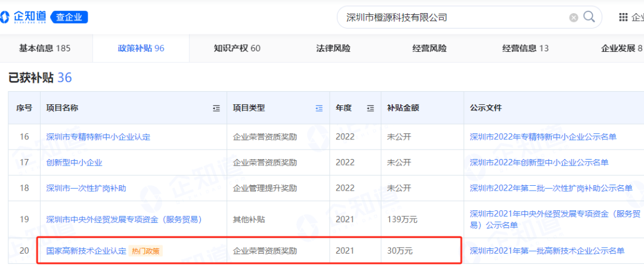Open 国家高新技术企业认定 project link

tap(86, 251)
